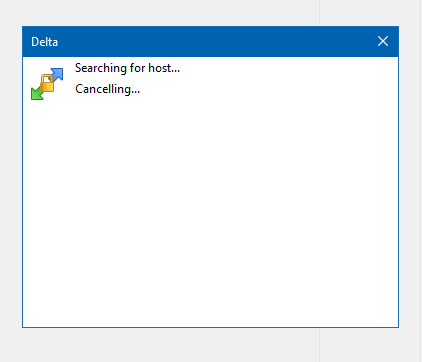Click the Searching for host status line
Viewport: 422px width, 362px height.
click(x=127, y=68)
